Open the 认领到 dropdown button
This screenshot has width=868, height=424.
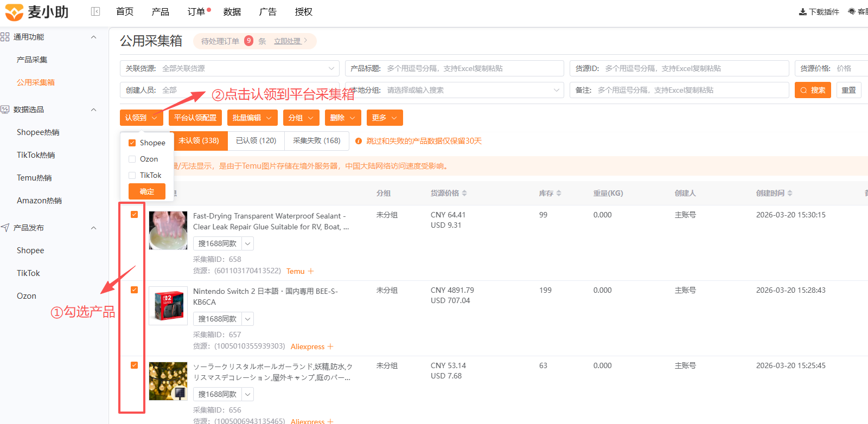coord(142,118)
